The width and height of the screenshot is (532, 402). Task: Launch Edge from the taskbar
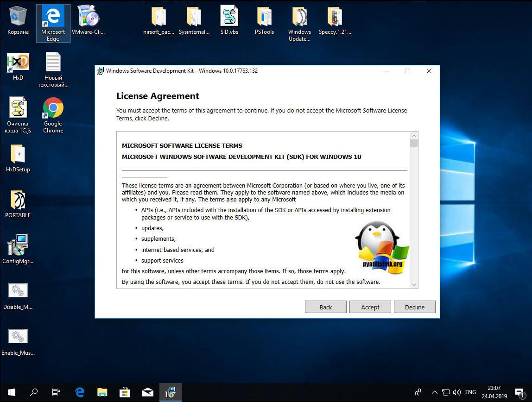[x=80, y=393]
